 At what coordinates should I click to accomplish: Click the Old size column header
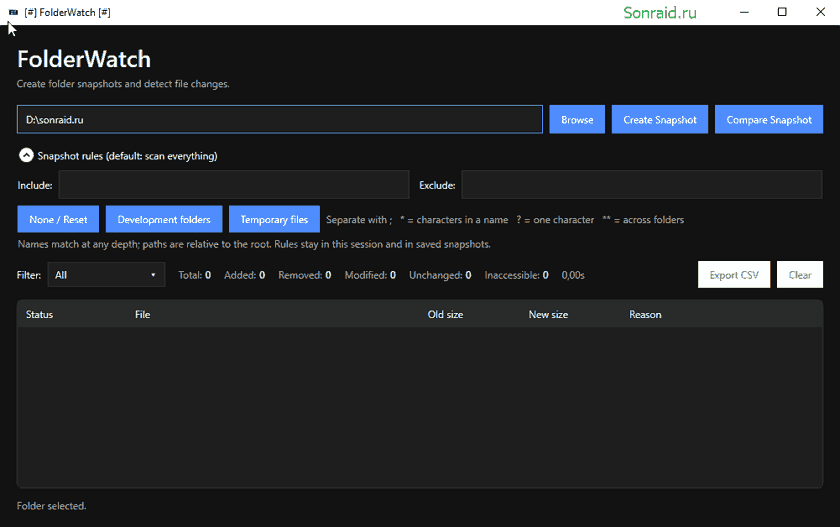[x=445, y=314]
